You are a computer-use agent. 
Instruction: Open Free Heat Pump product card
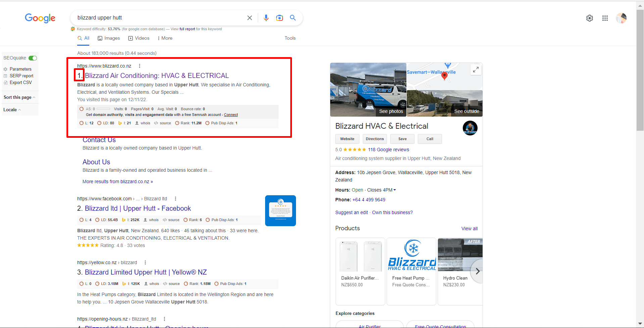click(411, 272)
